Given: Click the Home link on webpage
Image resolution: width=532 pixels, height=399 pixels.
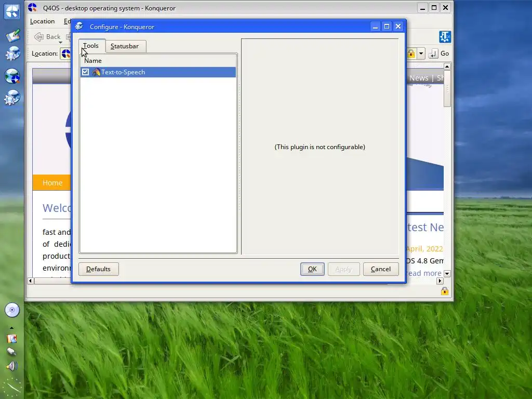Looking at the screenshot, I should pos(52,183).
